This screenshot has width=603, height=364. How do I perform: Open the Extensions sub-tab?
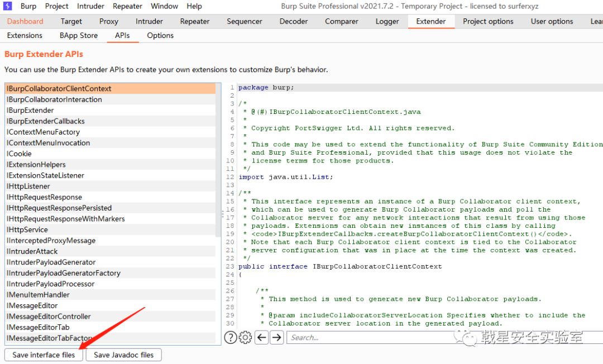[25, 35]
